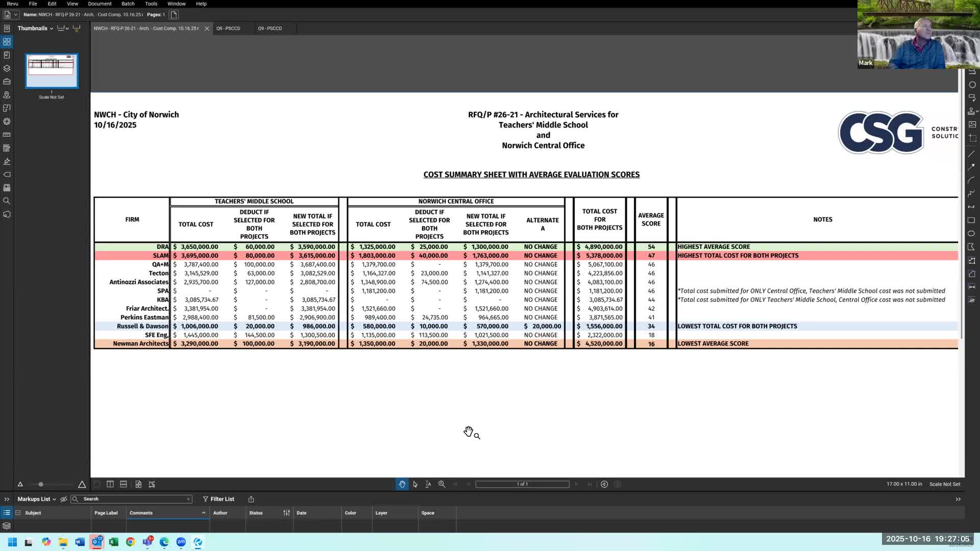Click inside the page number field

point(522,484)
